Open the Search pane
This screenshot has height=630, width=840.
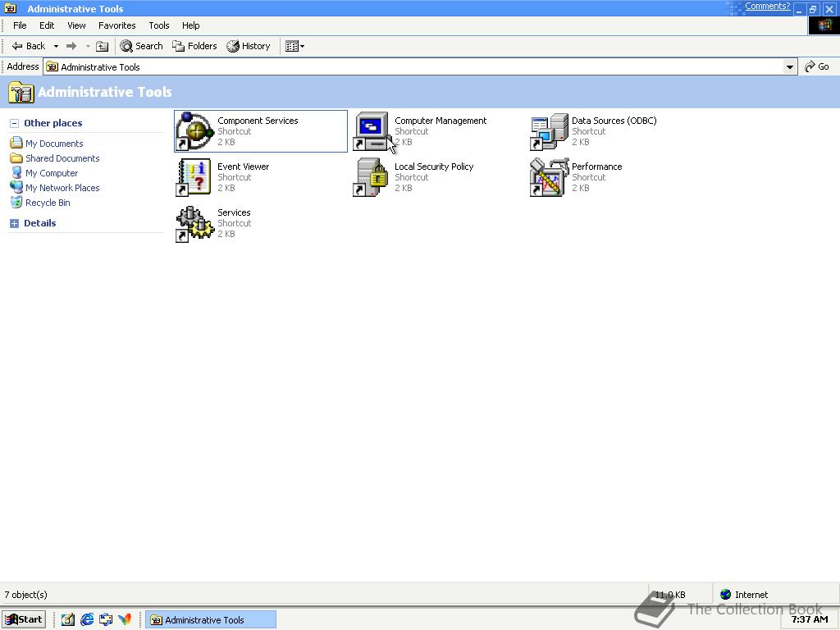[x=141, y=46]
